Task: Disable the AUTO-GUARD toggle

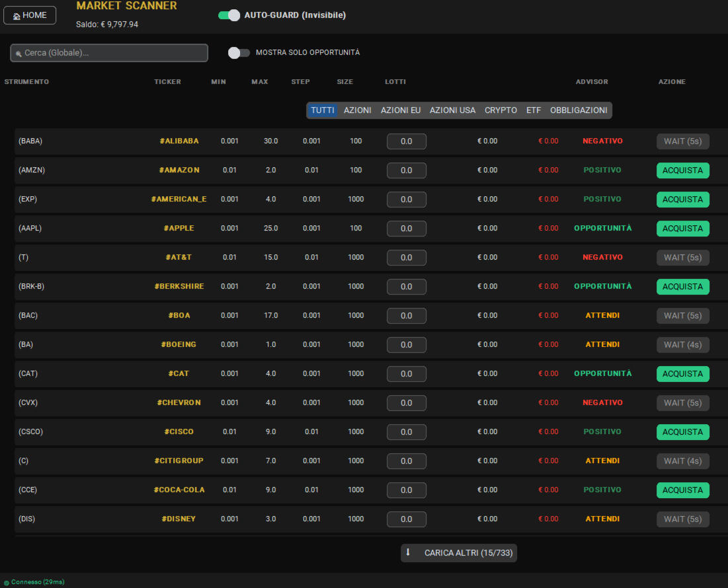Action: pyautogui.click(x=229, y=15)
